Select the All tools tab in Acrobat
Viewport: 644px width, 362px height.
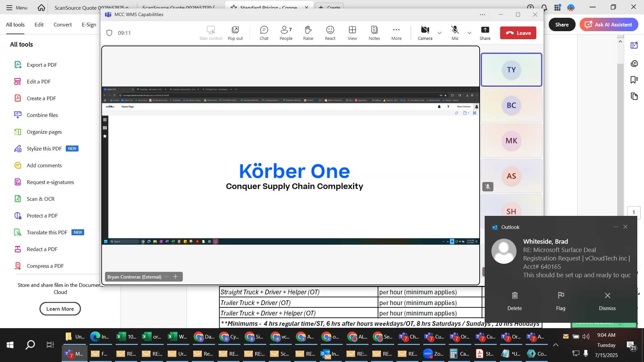[15, 24]
